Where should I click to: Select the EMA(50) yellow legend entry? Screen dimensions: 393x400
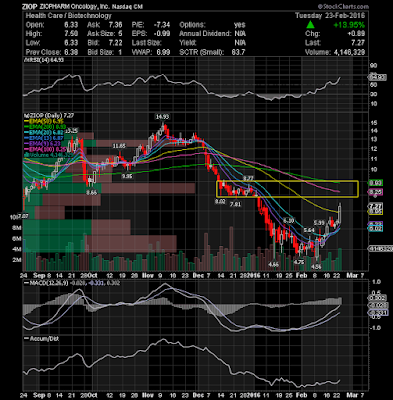click(43, 122)
